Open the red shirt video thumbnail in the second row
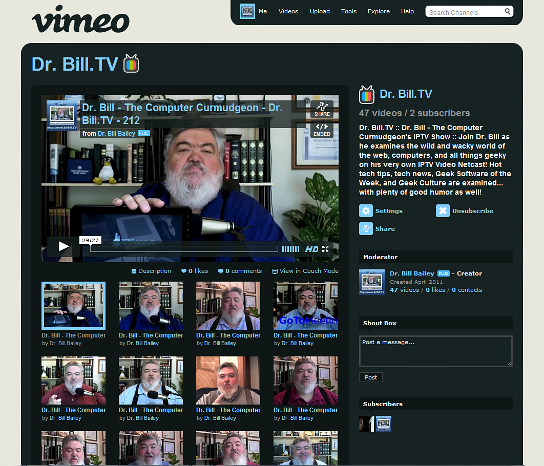Image resolution: width=544 pixels, height=466 pixels. [74, 380]
